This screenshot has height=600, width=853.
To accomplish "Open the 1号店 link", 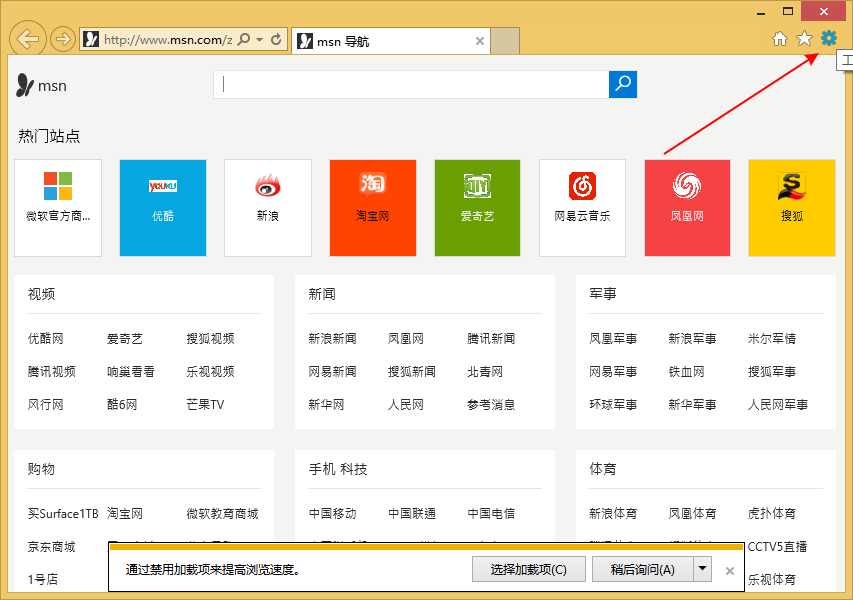I will [x=43, y=580].
